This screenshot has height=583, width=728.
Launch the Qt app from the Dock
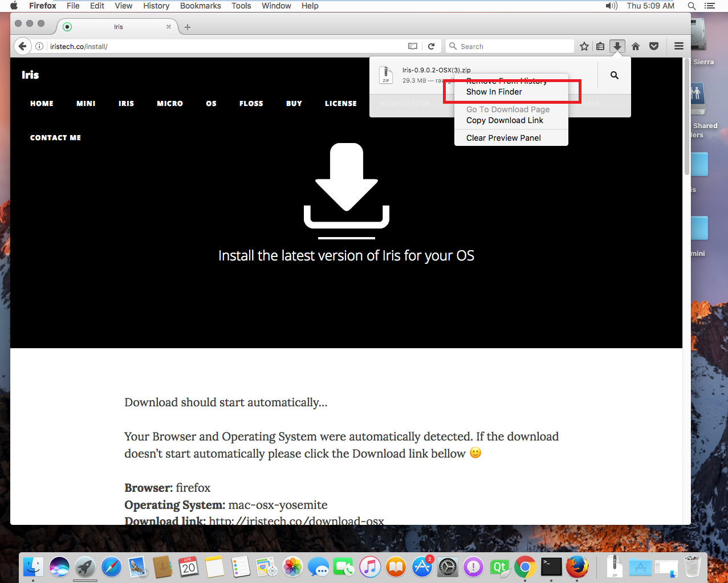click(x=499, y=567)
